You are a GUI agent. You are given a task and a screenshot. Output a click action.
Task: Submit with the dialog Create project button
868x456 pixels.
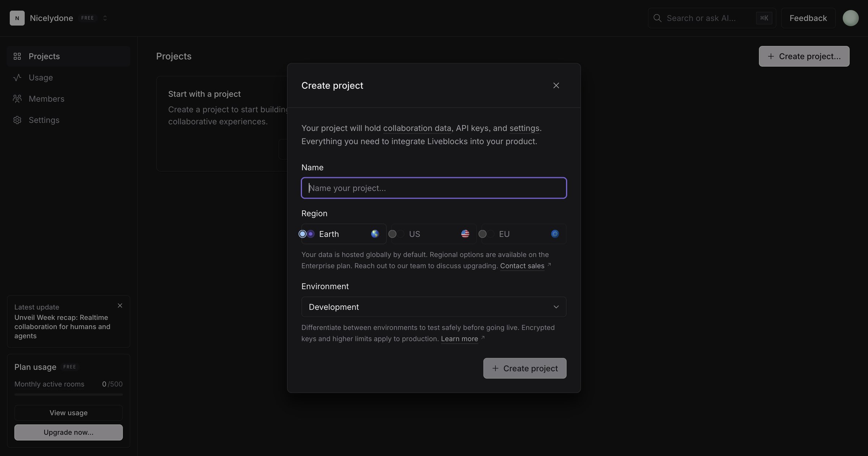pos(525,368)
